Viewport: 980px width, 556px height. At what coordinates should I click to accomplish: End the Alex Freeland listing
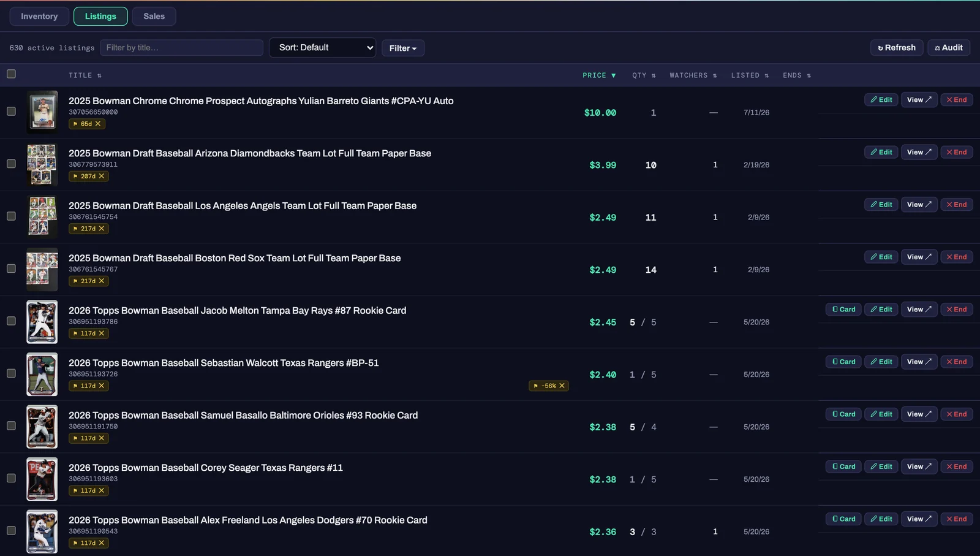957,519
